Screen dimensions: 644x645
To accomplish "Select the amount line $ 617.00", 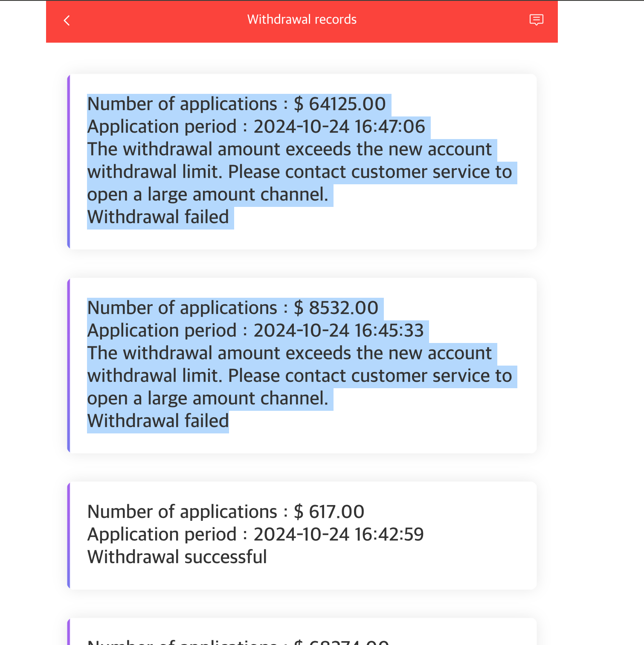I will click(226, 512).
